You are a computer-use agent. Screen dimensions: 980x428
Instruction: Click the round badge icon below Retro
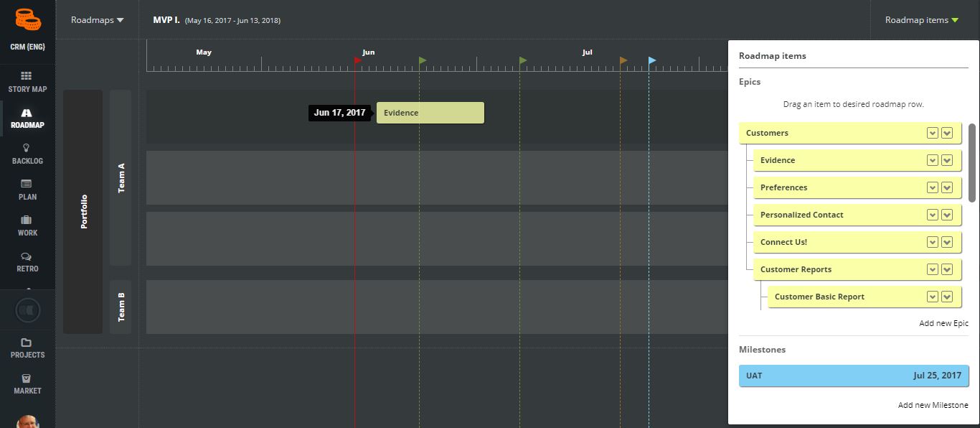click(27, 310)
